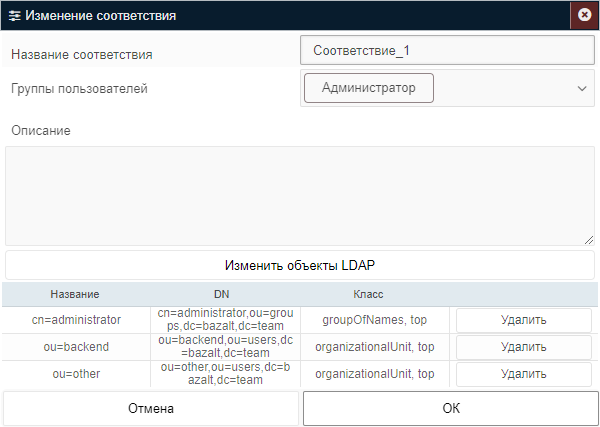Delete the cn=administrator LDAP object
Screen dimensions: 600x427
(524, 320)
